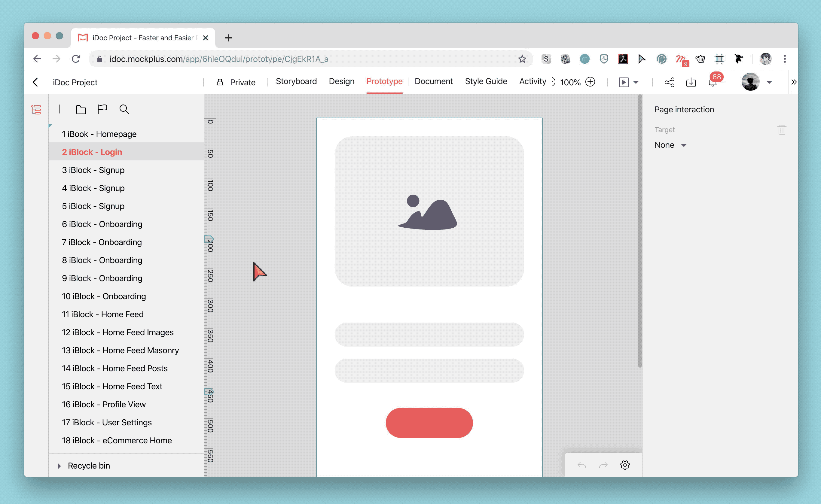Select page 1 iBook - Homepage
This screenshot has width=821, height=504.
coord(126,134)
